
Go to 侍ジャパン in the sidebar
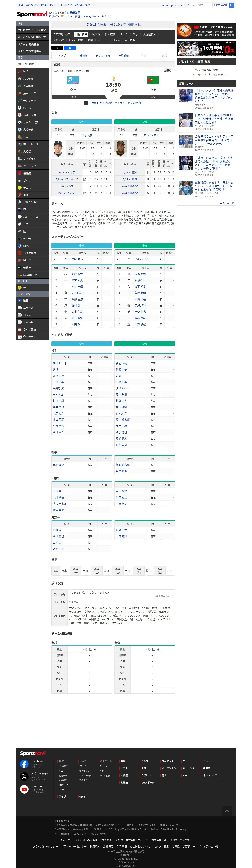pyautogui.click(x=33, y=101)
